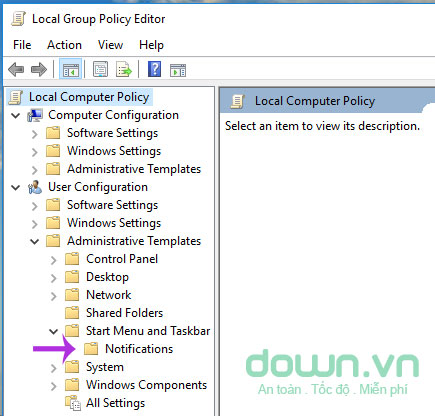Select Software Settings label under Computer Configuration

(112, 133)
